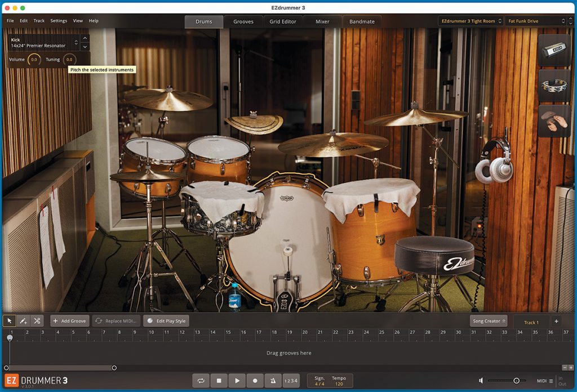Click the loop end marker handle
This screenshot has height=392, width=577.
(114, 368)
